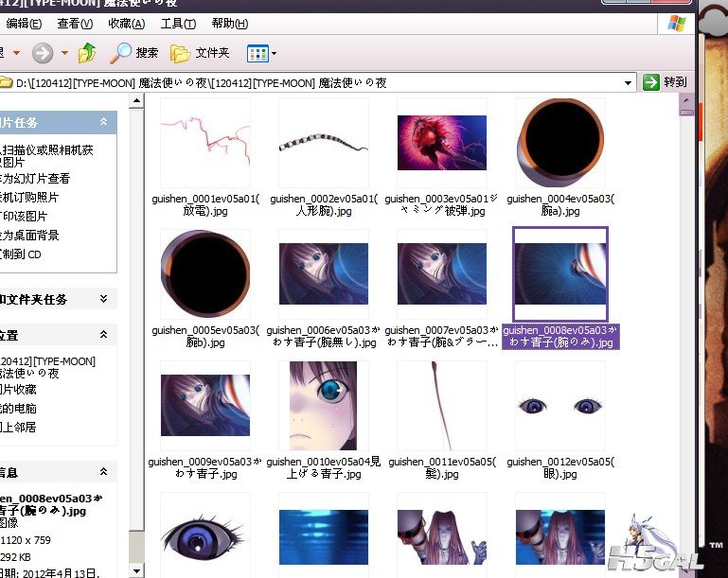Collapse the details info panel
Viewport: 728px width, 578px height.
103,472
